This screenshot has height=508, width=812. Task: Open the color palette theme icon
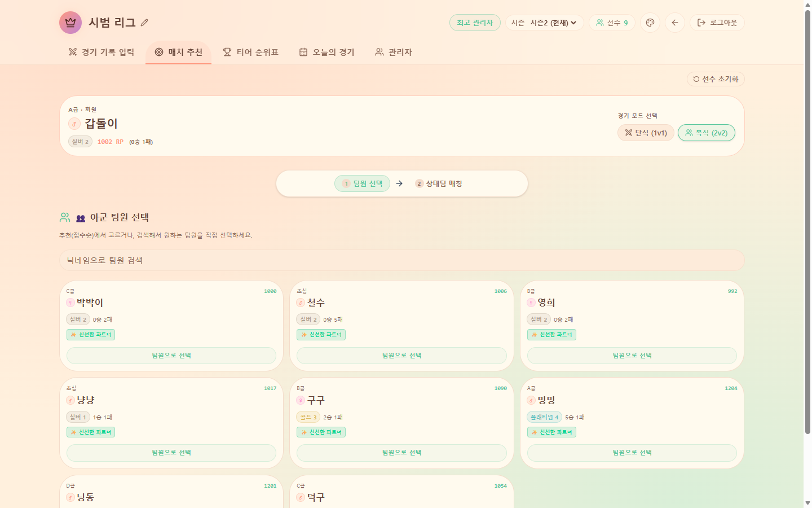(x=650, y=23)
